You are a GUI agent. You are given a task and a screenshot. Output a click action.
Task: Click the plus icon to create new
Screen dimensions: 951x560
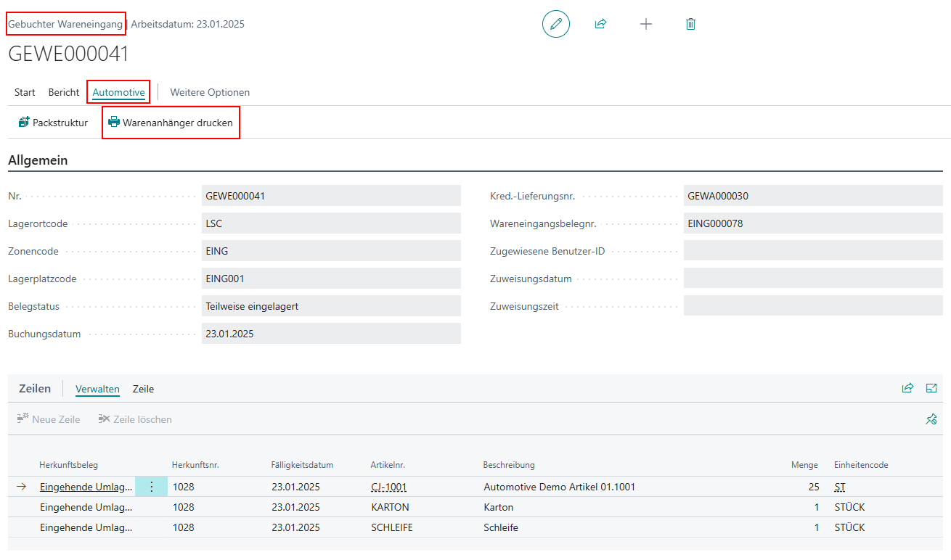pyautogui.click(x=645, y=24)
